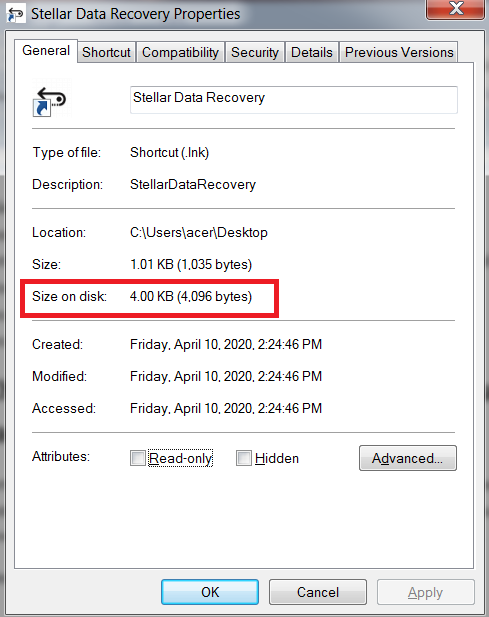Confirm changes with OK button

point(210,592)
